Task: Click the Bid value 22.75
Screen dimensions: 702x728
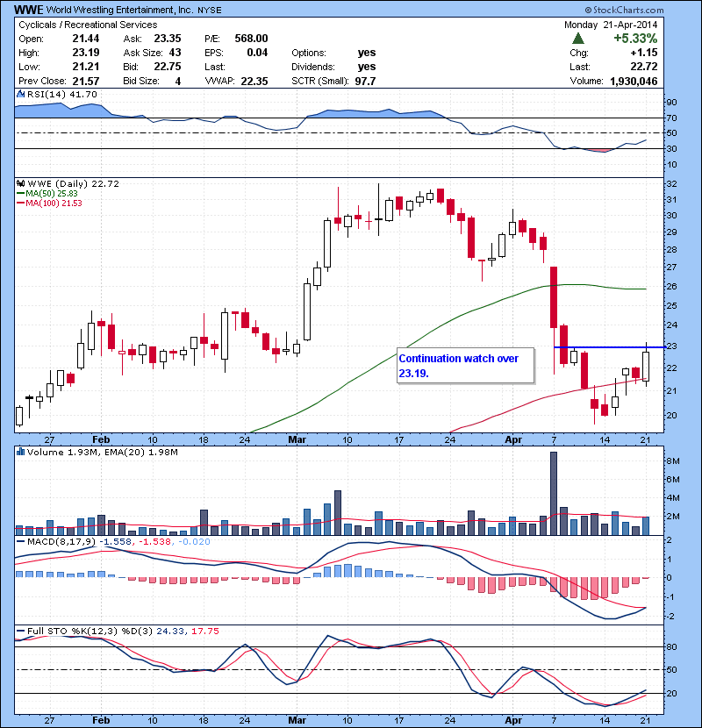Action: tap(168, 67)
